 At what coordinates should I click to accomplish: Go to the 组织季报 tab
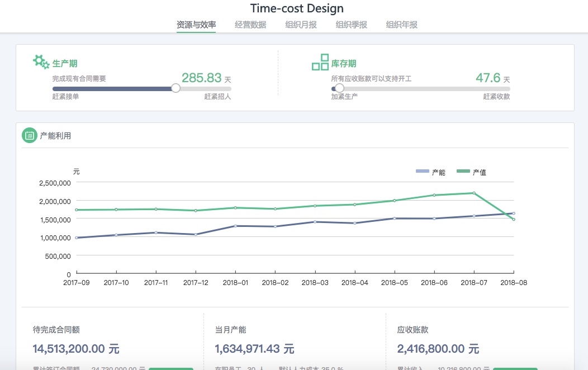pyautogui.click(x=352, y=25)
